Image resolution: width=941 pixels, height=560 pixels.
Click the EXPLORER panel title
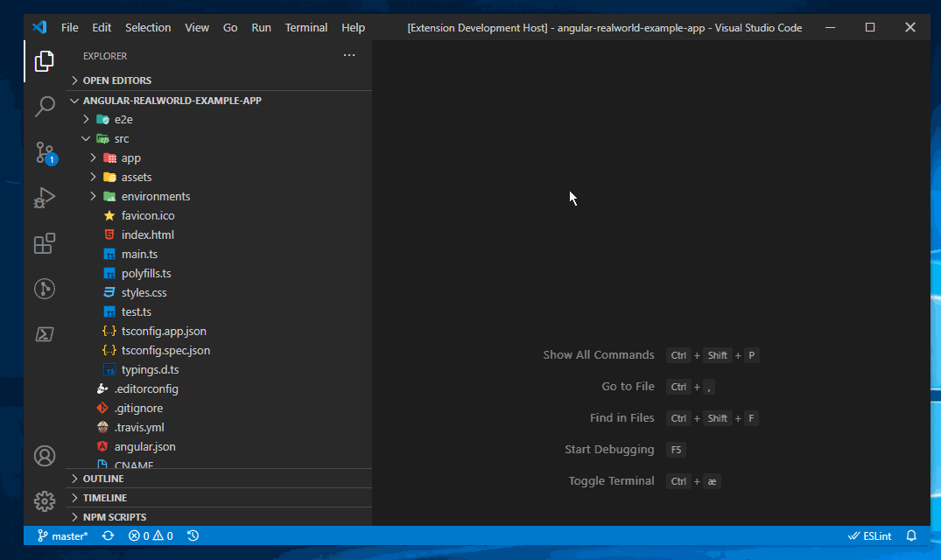click(x=105, y=56)
